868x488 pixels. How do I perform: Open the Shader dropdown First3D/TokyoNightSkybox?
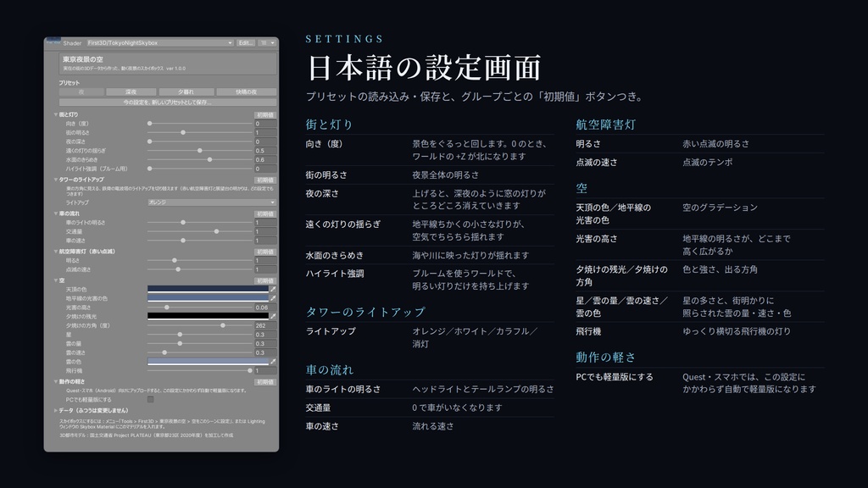[159, 42]
